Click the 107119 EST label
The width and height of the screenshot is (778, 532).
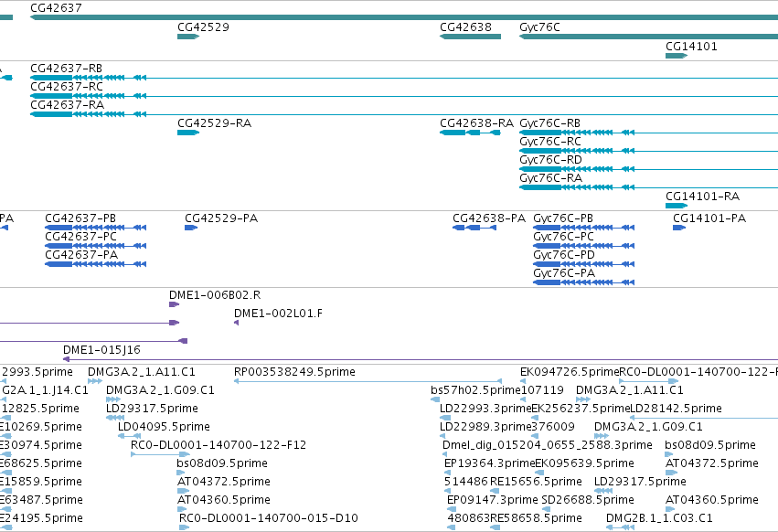tap(542, 390)
